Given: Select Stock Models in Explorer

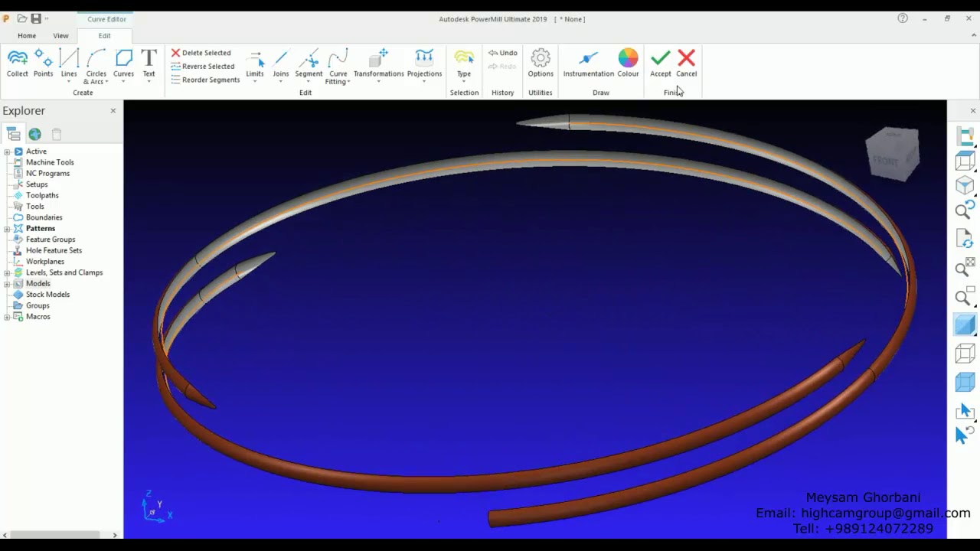Looking at the screenshot, I should 47,295.
